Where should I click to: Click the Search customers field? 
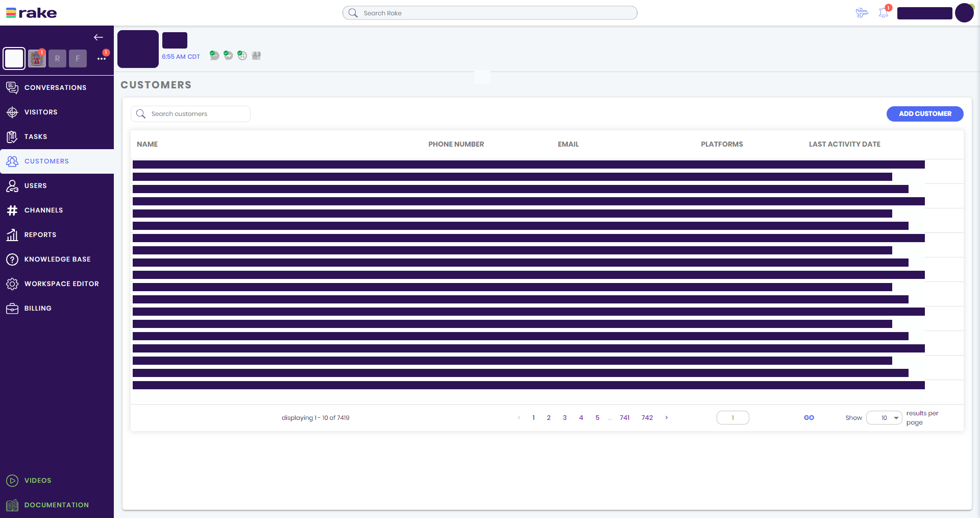197,114
